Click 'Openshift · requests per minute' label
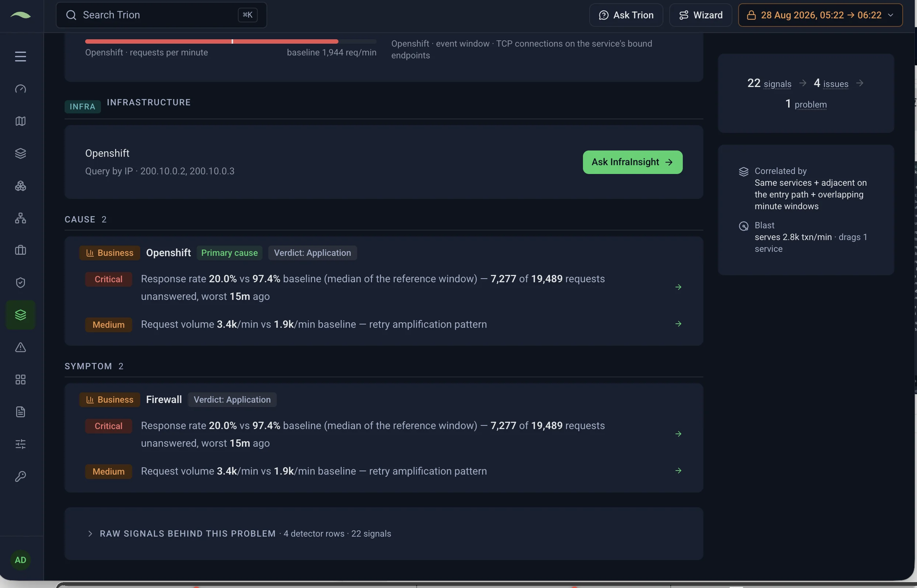The height and width of the screenshot is (588, 917). [146, 52]
